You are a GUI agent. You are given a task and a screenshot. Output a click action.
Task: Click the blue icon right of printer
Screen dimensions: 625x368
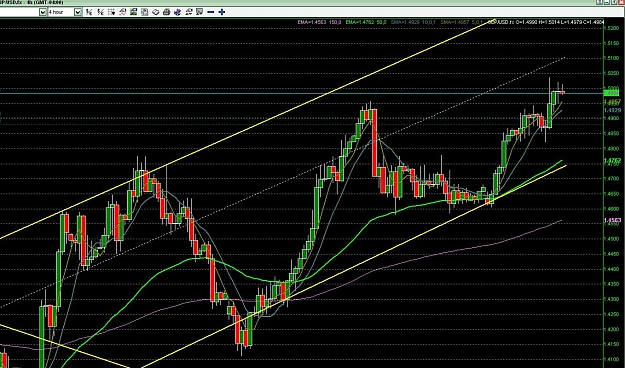tap(177, 12)
